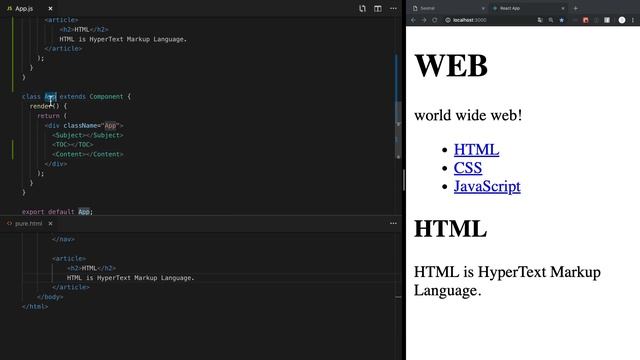Click </html> line in pure.html

(35, 307)
